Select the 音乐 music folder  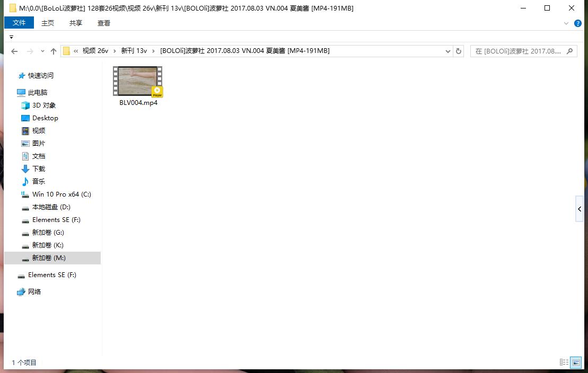(38, 182)
